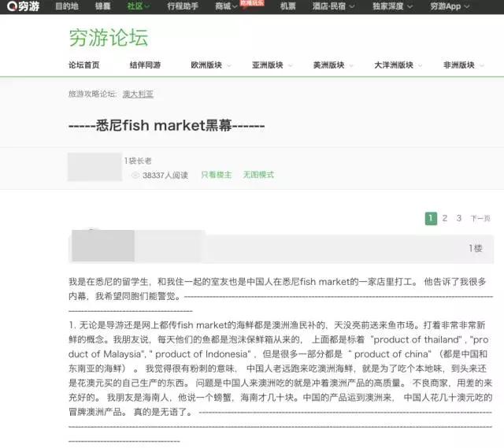
Task: Select page 1 in pagination
Action: point(431,219)
